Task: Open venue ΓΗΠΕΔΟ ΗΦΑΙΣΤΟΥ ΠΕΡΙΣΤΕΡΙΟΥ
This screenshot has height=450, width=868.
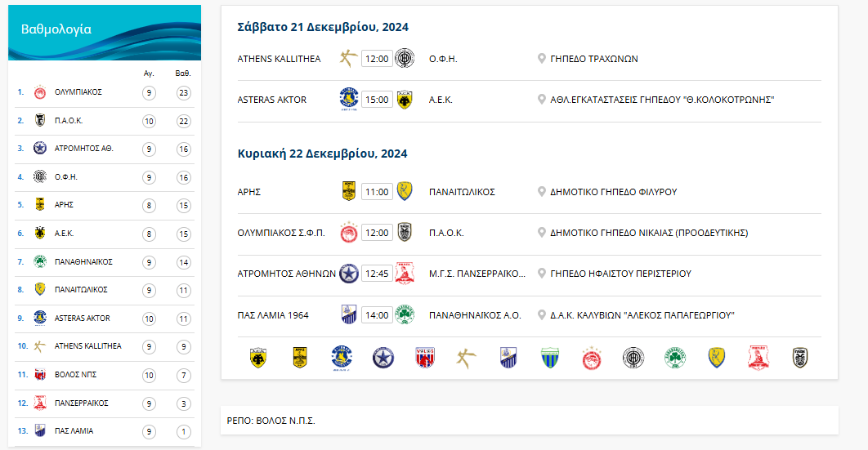Action: 620,274
